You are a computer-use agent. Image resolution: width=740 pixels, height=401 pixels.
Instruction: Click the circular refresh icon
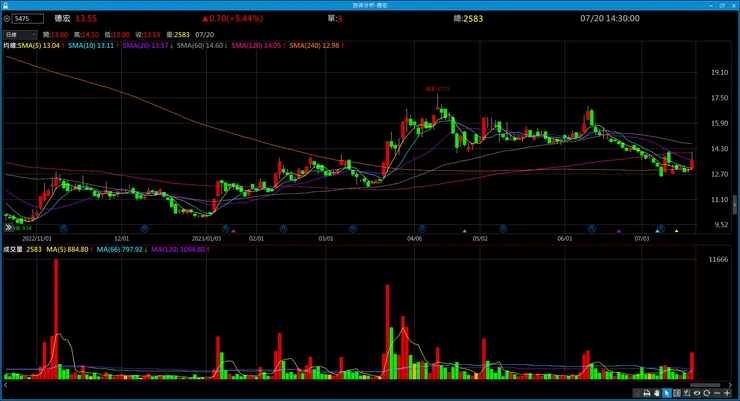pos(707,393)
